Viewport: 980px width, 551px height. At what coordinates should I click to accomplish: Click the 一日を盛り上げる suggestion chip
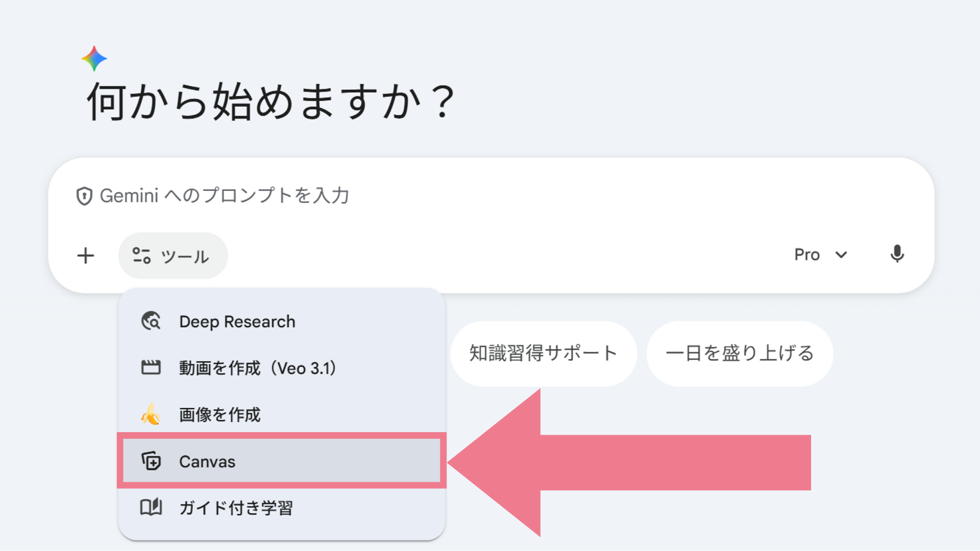(x=740, y=353)
